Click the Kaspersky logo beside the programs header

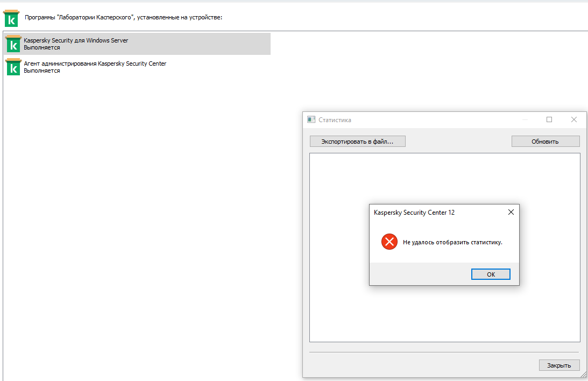pos(11,18)
